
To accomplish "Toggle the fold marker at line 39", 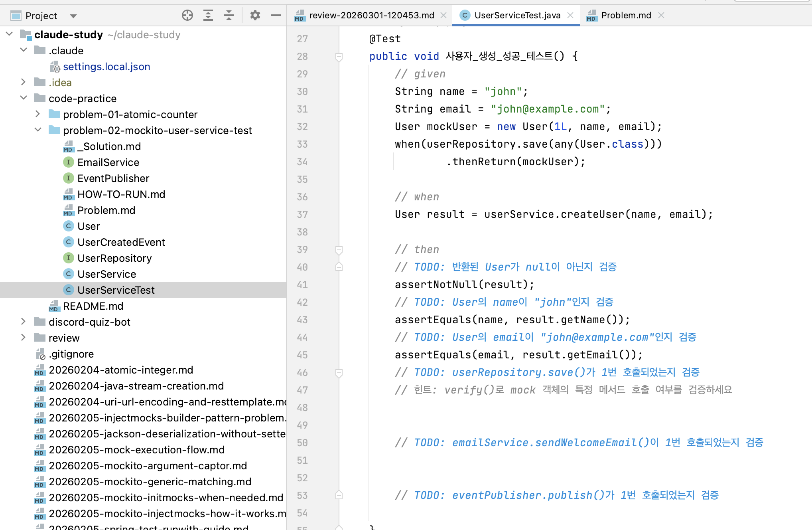I will [339, 250].
